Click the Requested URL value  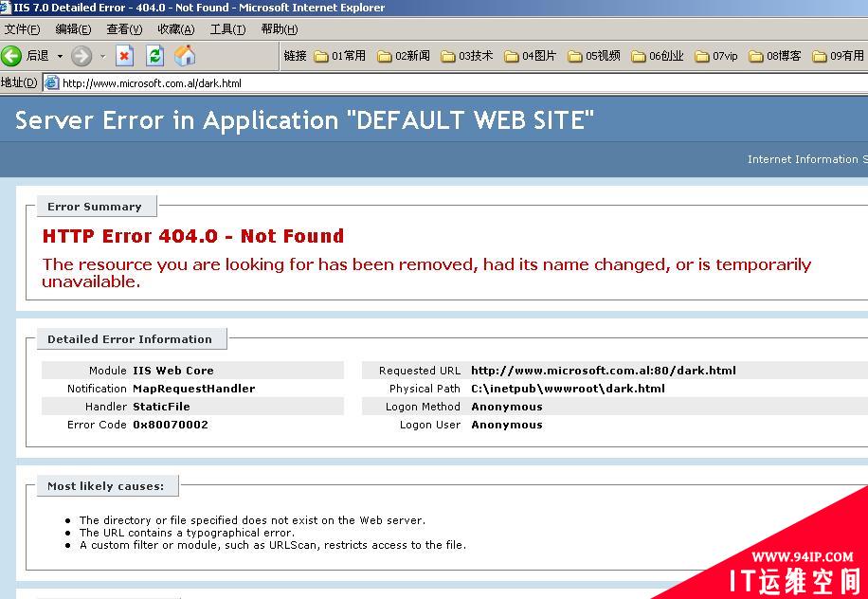[604, 371]
